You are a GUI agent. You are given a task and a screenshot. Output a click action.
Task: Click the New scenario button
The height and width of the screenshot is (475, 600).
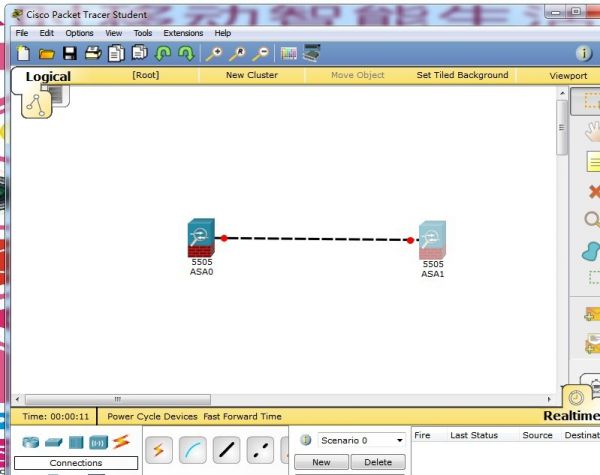click(321, 462)
